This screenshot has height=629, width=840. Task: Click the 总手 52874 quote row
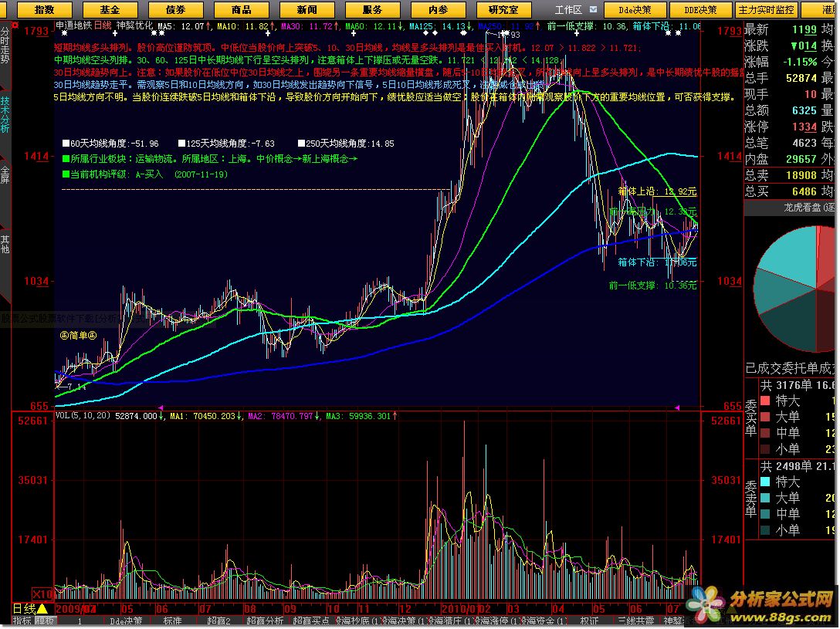pos(781,78)
